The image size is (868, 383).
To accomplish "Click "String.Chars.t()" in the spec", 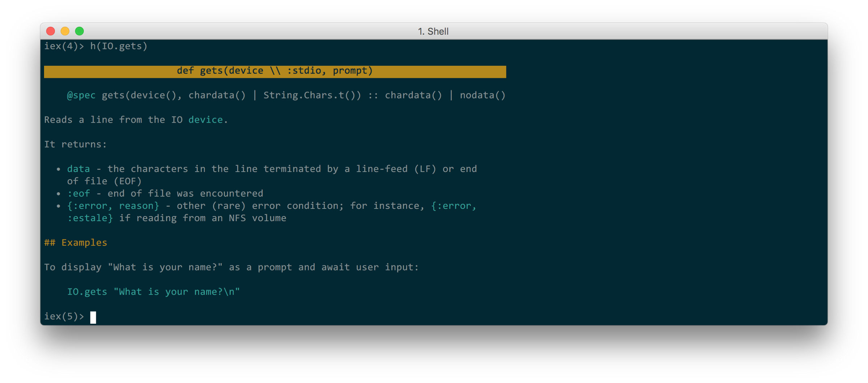I will click(x=312, y=96).
